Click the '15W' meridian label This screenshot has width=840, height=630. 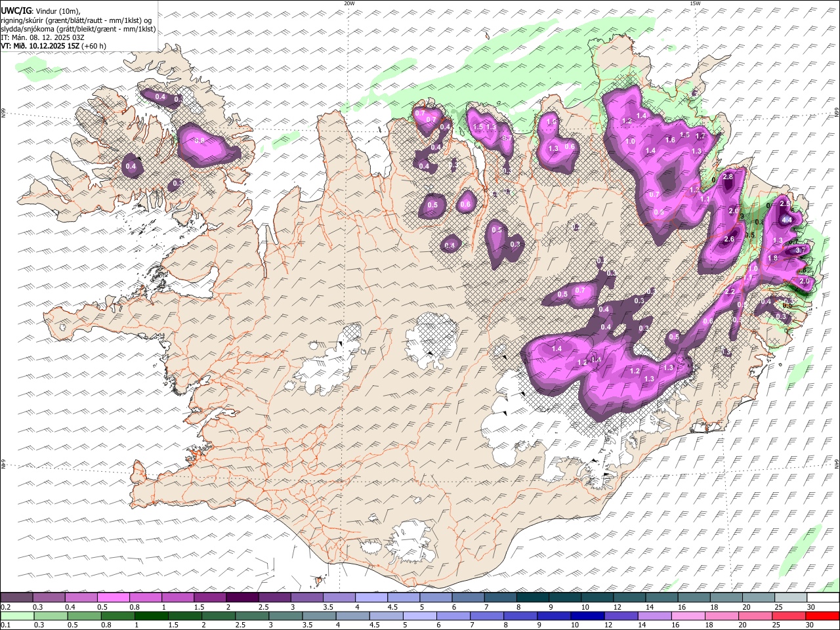click(695, 3)
